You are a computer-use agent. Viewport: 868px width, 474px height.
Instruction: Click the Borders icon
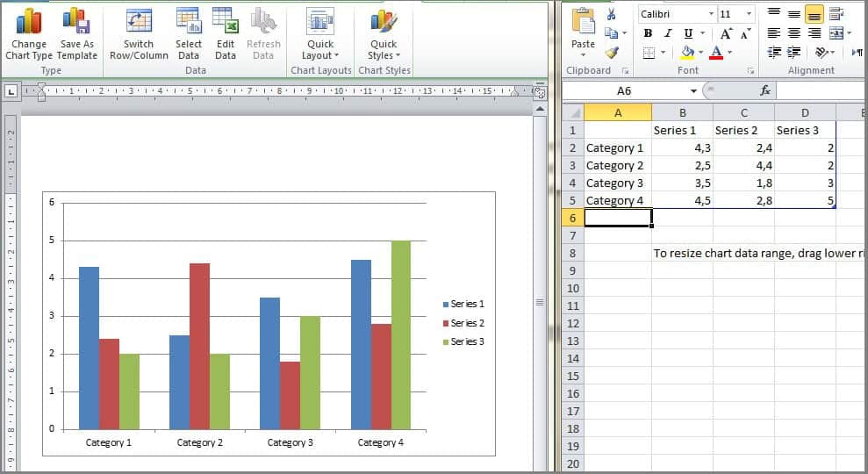(x=649, y=54)
